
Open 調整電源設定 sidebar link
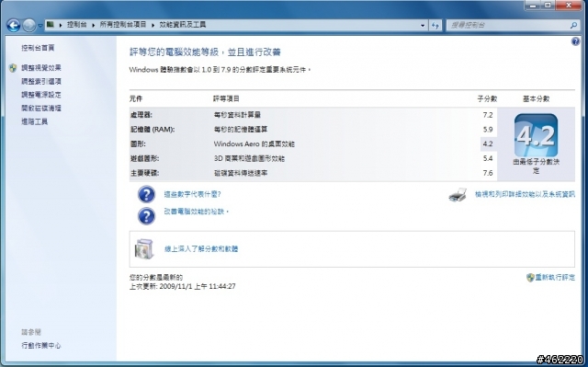(x=40, y=95)
